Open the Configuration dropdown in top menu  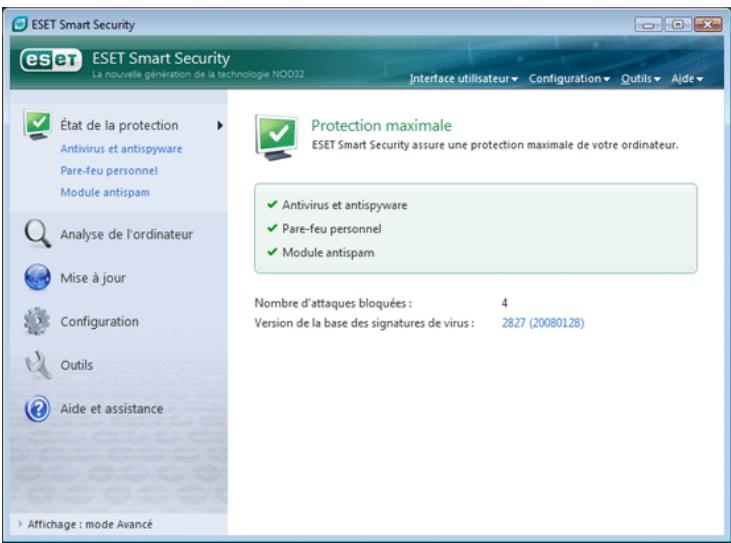(569, 79)
